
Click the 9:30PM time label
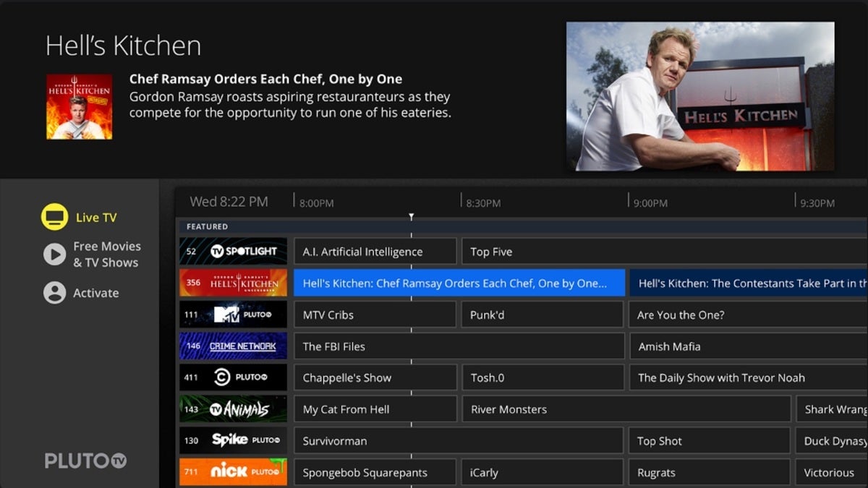pos(817,203)
